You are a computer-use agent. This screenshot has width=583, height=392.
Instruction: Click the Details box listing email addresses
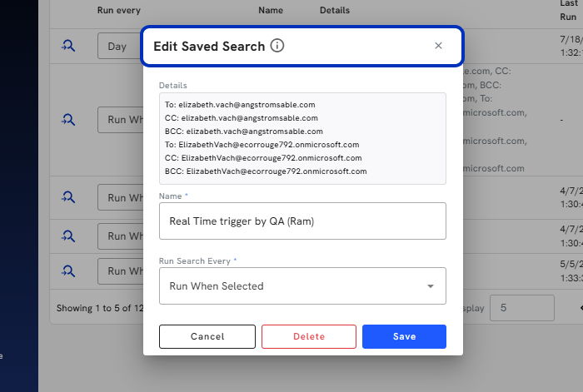click(302, 138)
